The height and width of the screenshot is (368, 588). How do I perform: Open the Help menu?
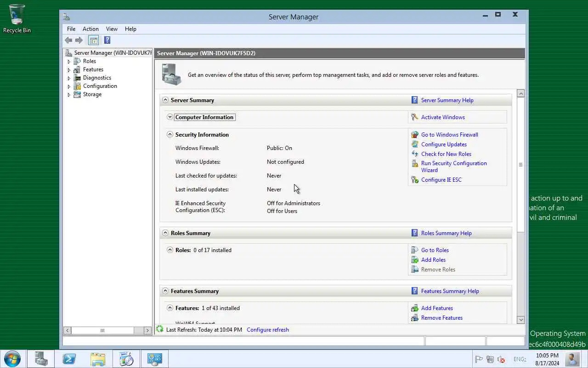coord(130,29)
